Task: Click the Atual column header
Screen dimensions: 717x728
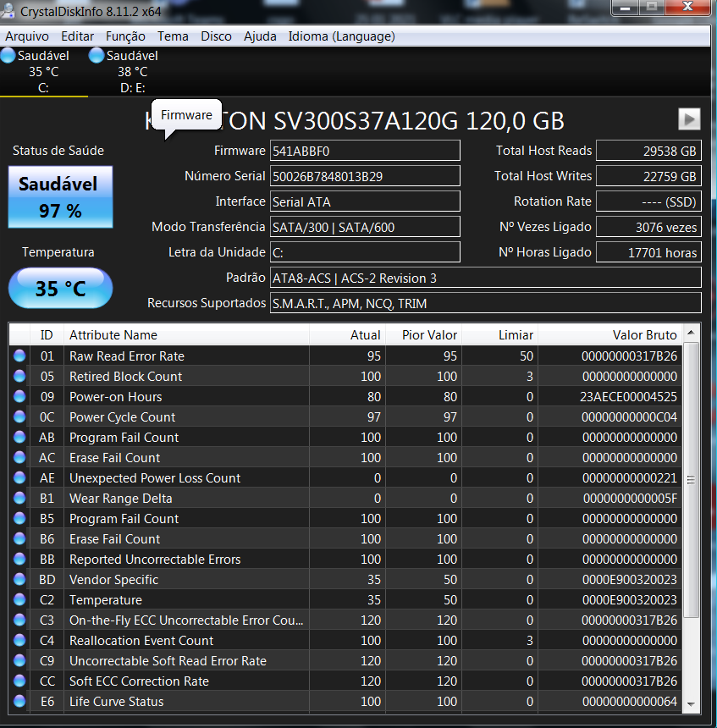Action: coord(347,334)
